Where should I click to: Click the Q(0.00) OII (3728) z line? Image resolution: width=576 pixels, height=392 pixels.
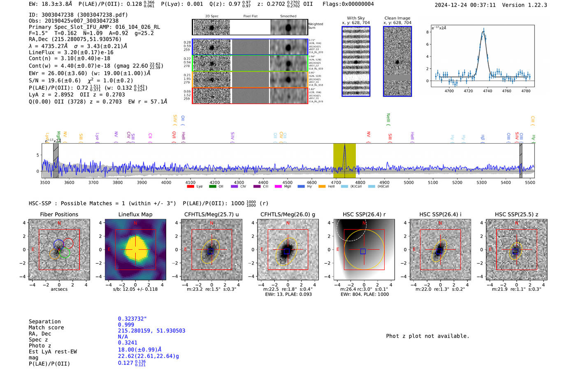[x=98, y=102]
